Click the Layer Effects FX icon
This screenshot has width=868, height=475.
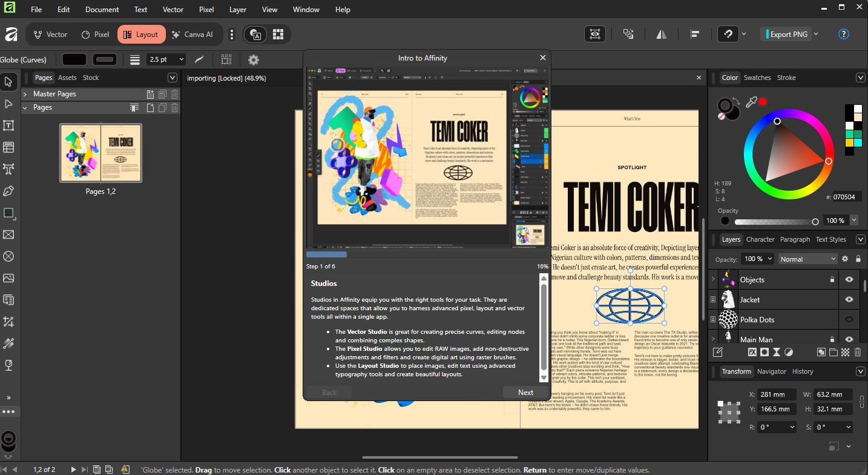752,352
